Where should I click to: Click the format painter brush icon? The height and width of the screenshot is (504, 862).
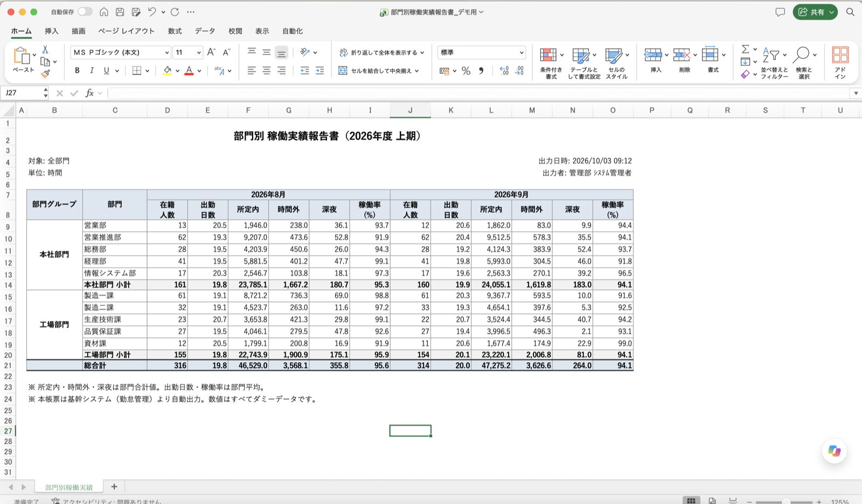tap(45, 73)
